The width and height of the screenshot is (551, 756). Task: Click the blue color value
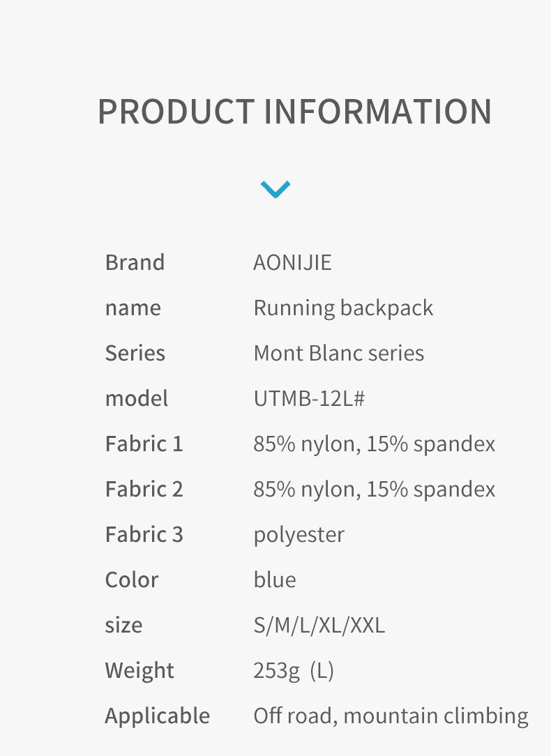[275, 580]
